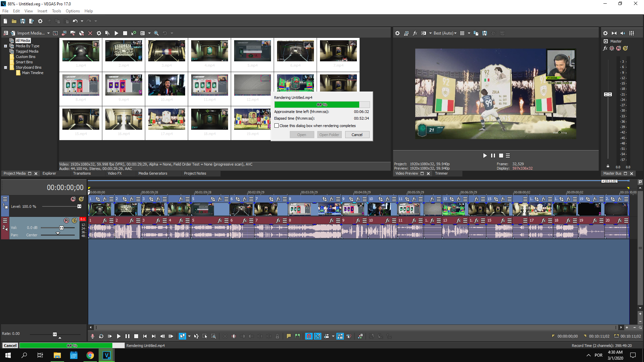644x362 pixels.
Task: Switch to the Media Generators tab
Action: click(153, 174)
